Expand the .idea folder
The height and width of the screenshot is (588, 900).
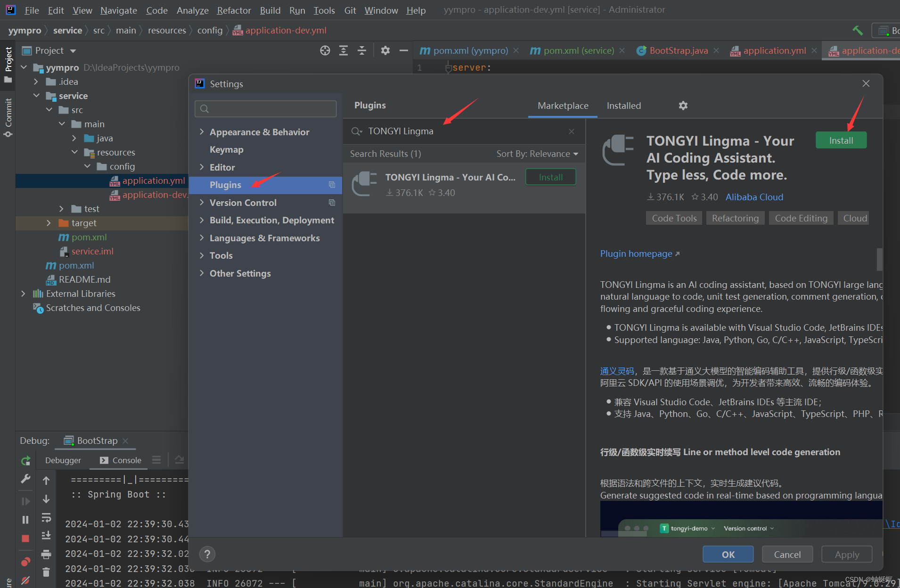pos(36,82)
